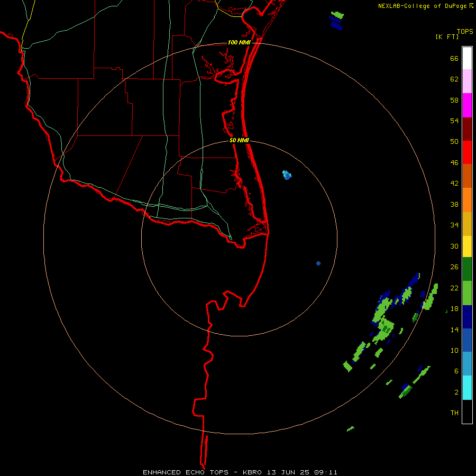Screen dimensions: 476x476
Task: Click the white 66 kft legend swatch
Action: pos(467,58)
